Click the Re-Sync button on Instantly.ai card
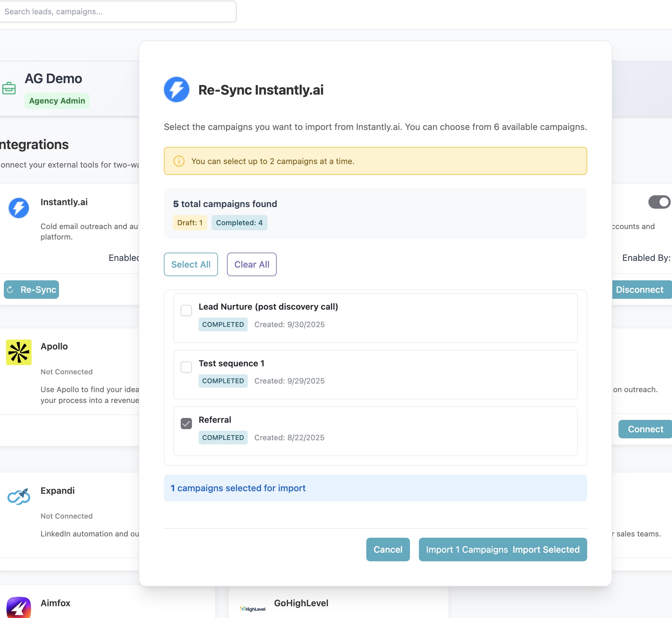672x618 pixels. [32, 289]
